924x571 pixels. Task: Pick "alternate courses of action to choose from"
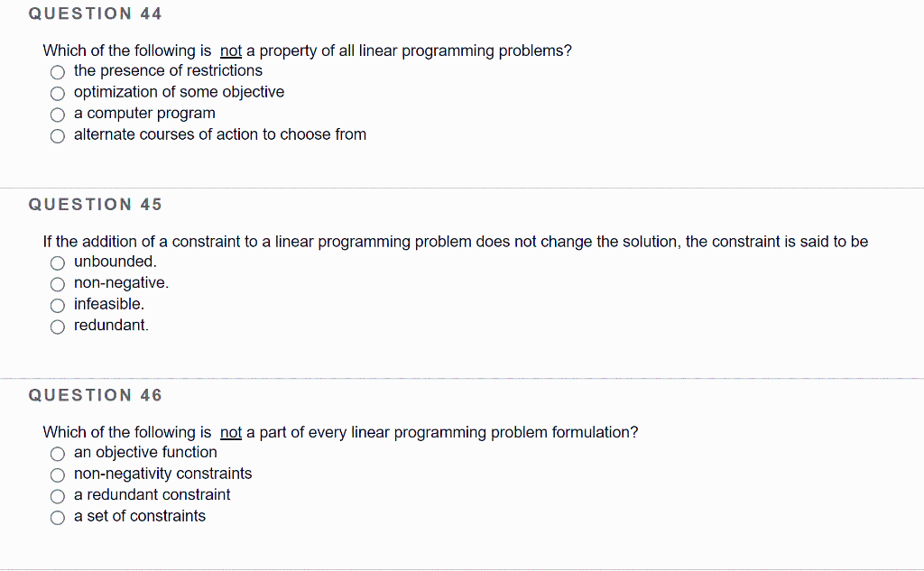pos(57,136)
